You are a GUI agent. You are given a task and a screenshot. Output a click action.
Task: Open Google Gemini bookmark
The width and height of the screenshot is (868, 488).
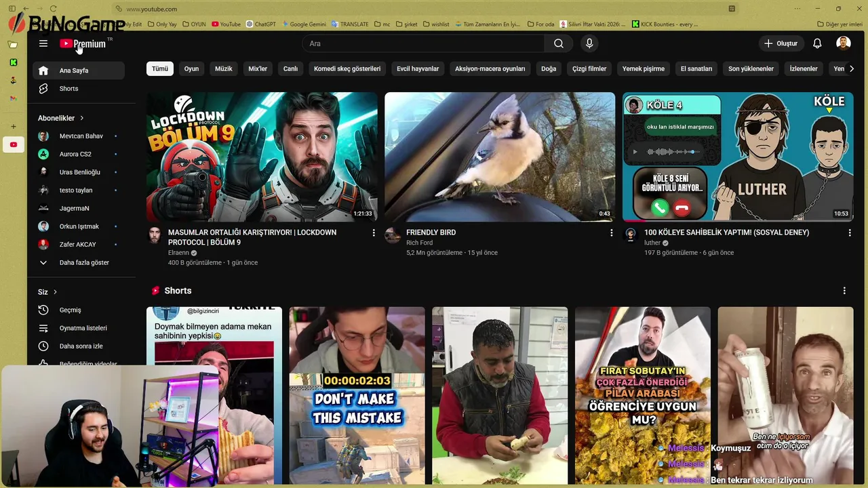pyautogui.click(x=304, y=24)
